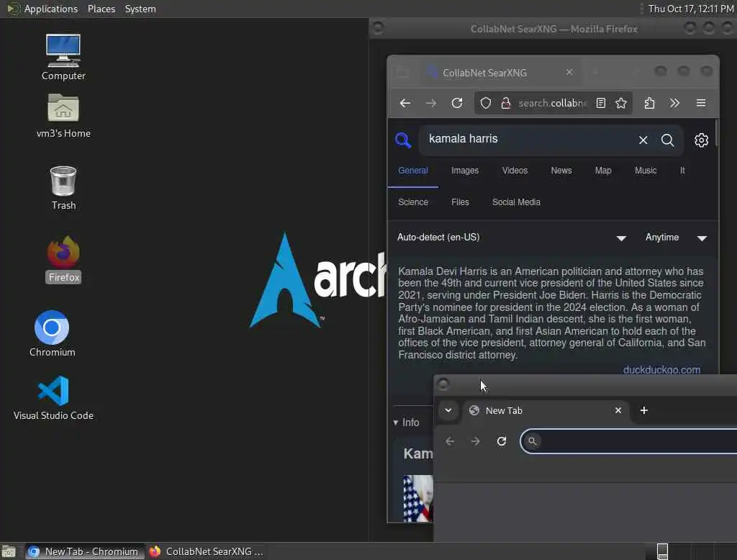
Task: Open the Firefox hamburger application menu
Action: 701,103
